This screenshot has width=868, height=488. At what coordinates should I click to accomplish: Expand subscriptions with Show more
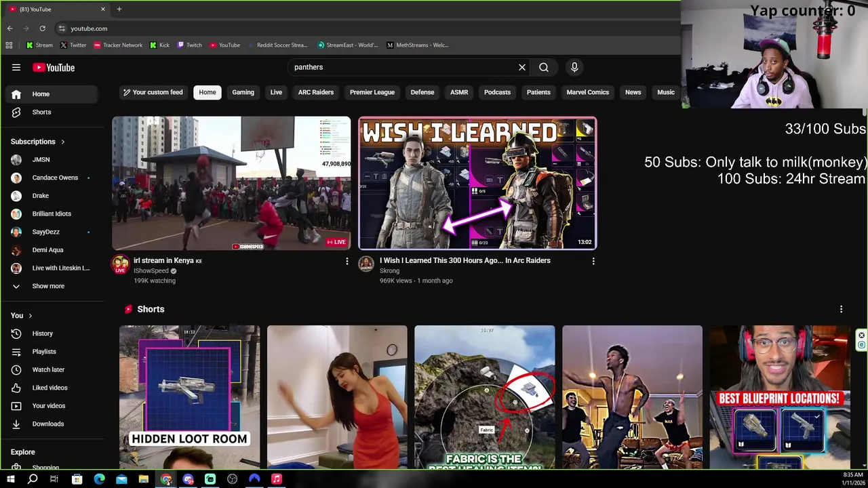pos(52,286)
